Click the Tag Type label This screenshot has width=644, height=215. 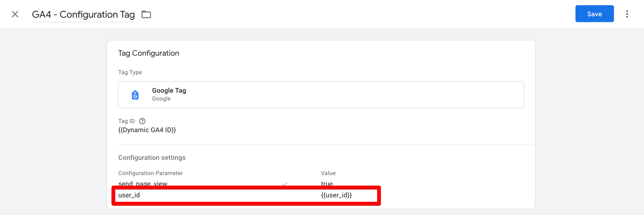click(x=130, y=72)
